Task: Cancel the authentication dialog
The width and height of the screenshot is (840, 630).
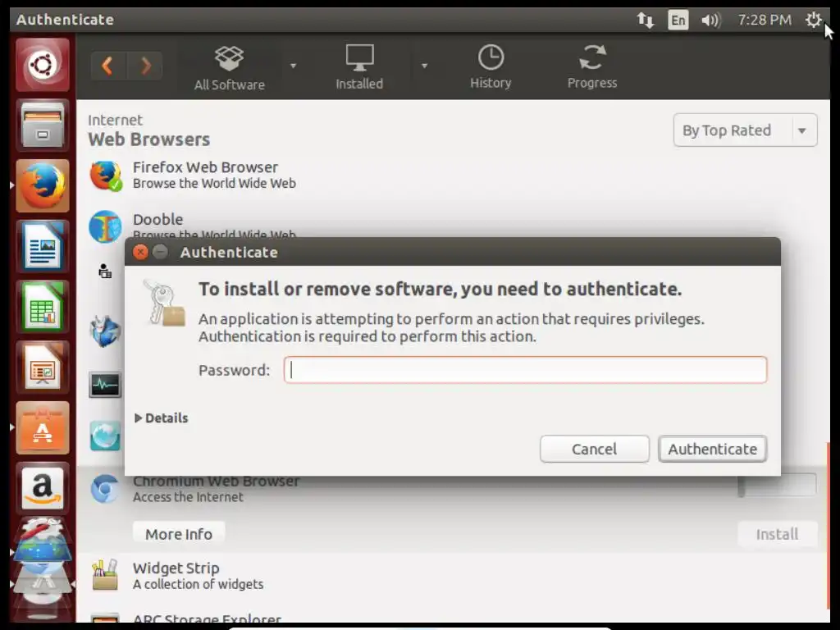Action: pos(595,449)
